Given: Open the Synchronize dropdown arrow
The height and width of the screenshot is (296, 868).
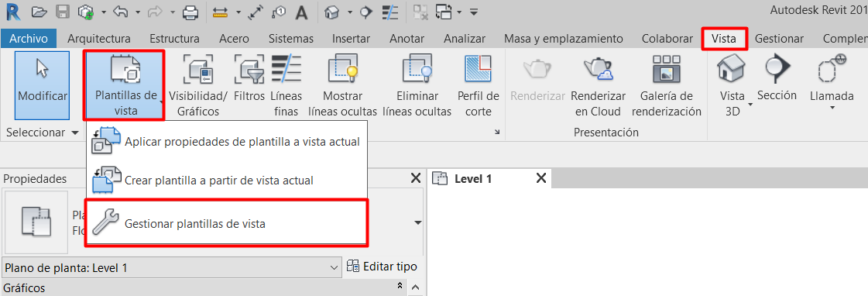Looking at the screenshot, I should point(104,12).
